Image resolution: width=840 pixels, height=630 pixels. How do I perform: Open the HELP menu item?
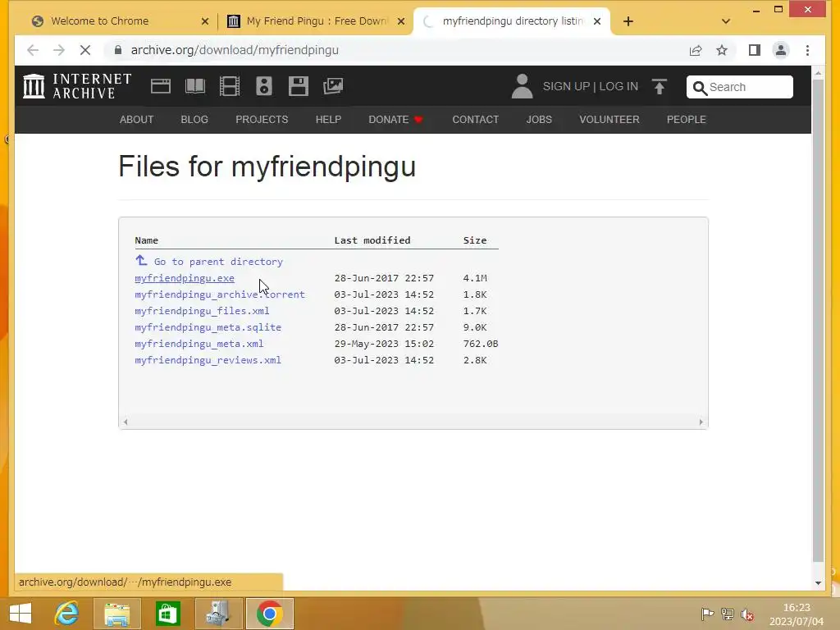click(328, 120)
